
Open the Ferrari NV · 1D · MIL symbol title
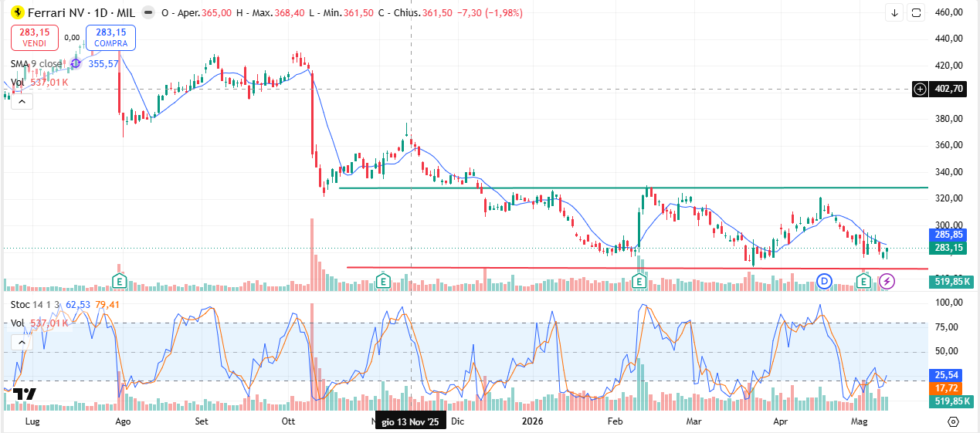click(83, 13)
